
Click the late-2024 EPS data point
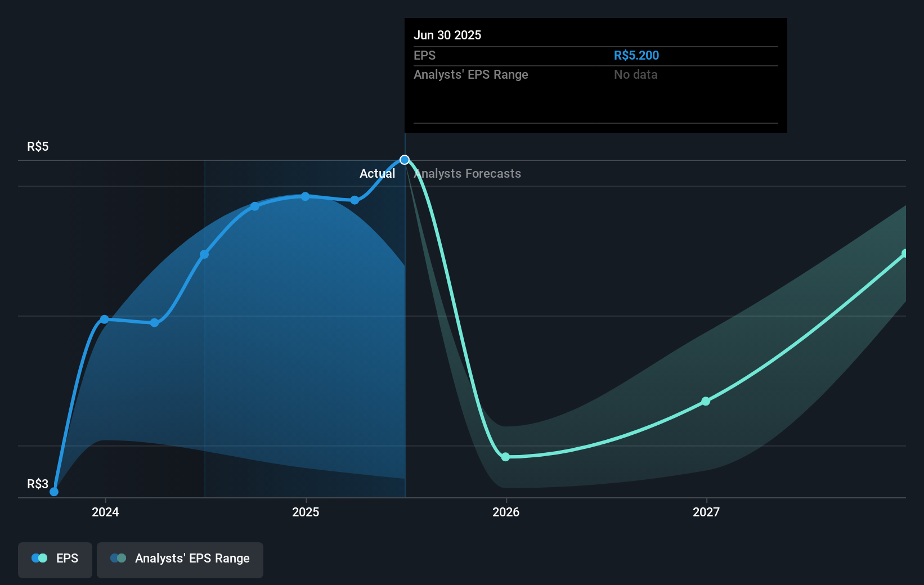[x=254, y=206]
